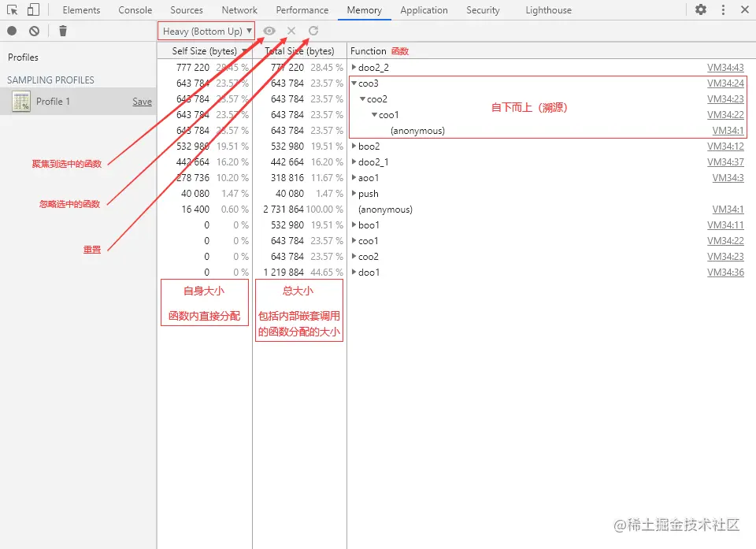Open the Heavy (Bottom Up) view dropdown

pyautogui.click(x=206, y=32)
